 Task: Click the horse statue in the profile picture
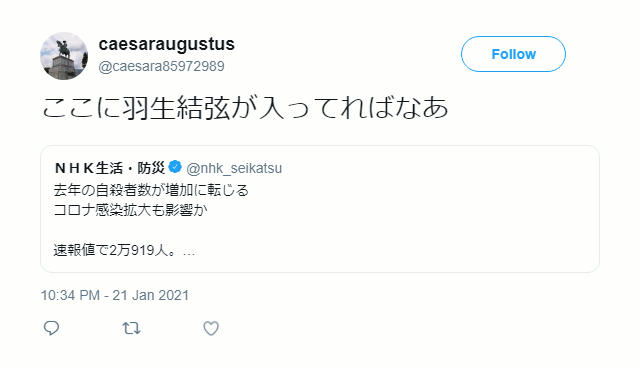64,49
